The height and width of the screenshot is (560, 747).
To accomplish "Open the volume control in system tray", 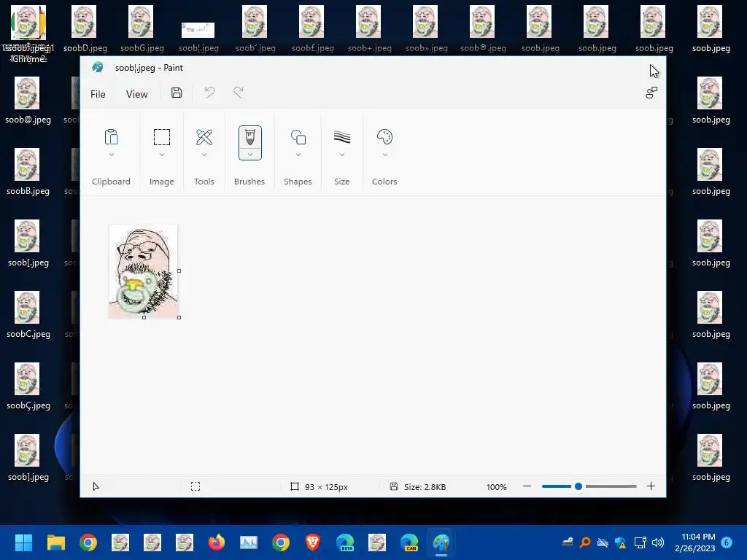I will tap(658, 542).
